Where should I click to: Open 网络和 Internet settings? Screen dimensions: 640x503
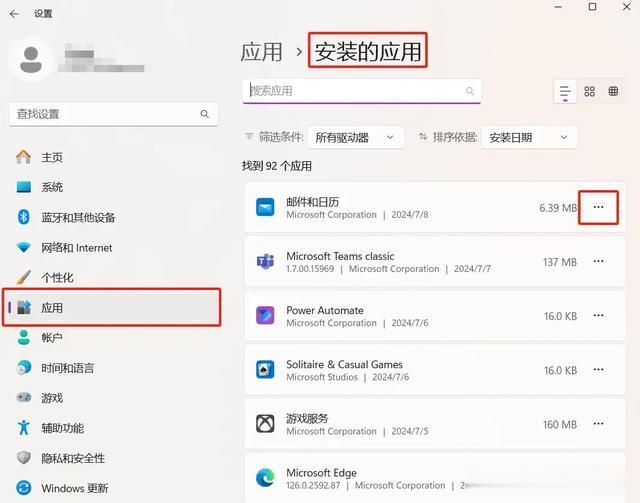tap(112, 247)
